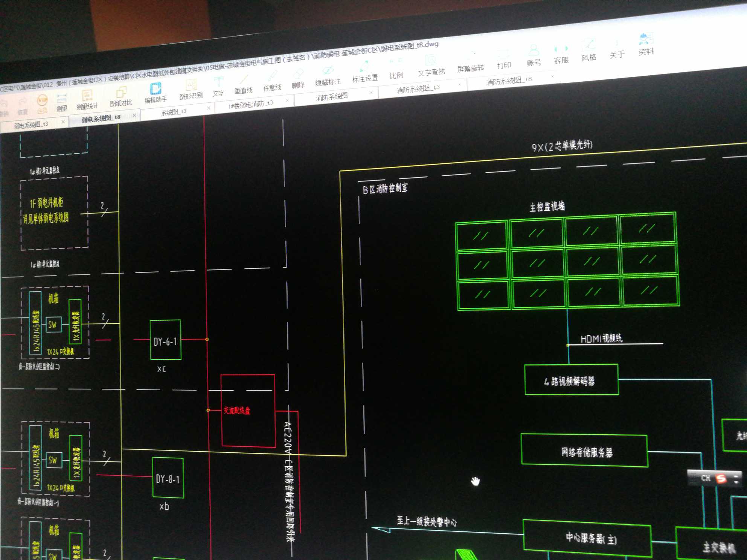
Task: Close the 弱电系统图_t8 tab
Action: click(134, 116)
